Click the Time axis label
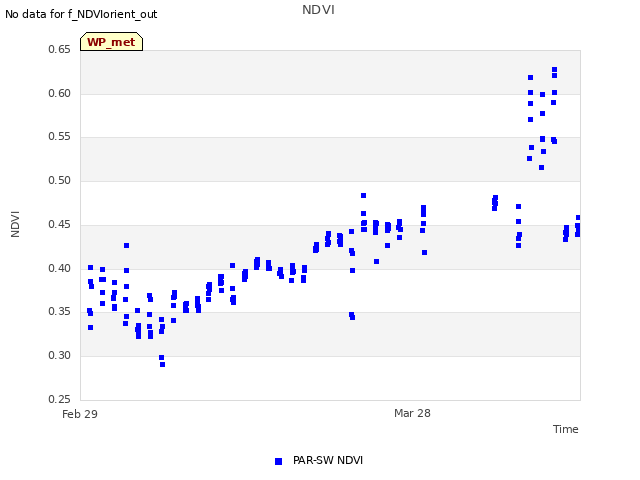 [x=565, y=429]
